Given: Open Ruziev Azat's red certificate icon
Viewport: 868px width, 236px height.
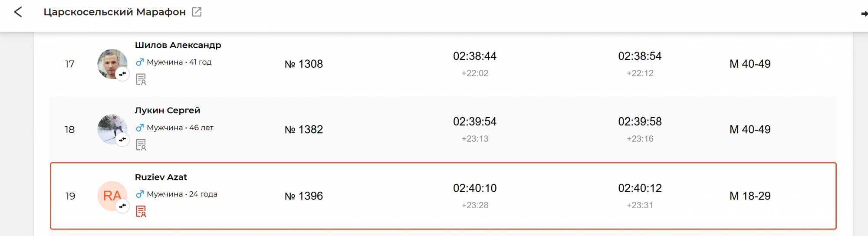Looking at the screenshot, I should click(x=141, y=211).
